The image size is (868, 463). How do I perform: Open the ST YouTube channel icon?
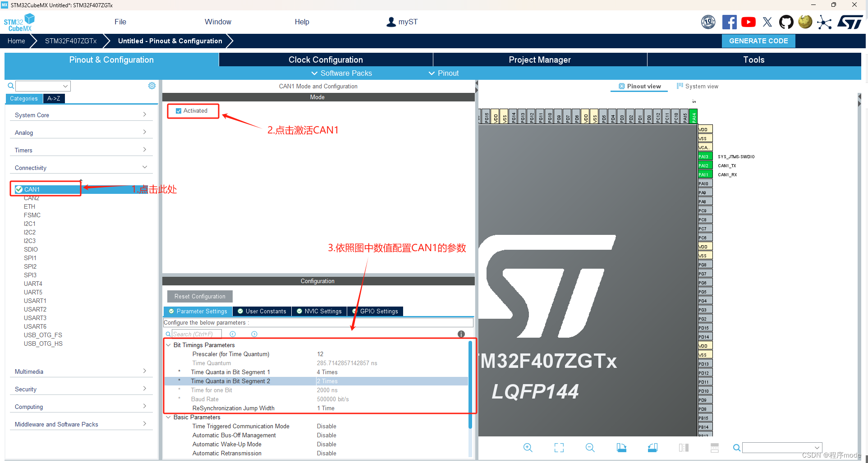pyautogui.click(x=749, y=22)
